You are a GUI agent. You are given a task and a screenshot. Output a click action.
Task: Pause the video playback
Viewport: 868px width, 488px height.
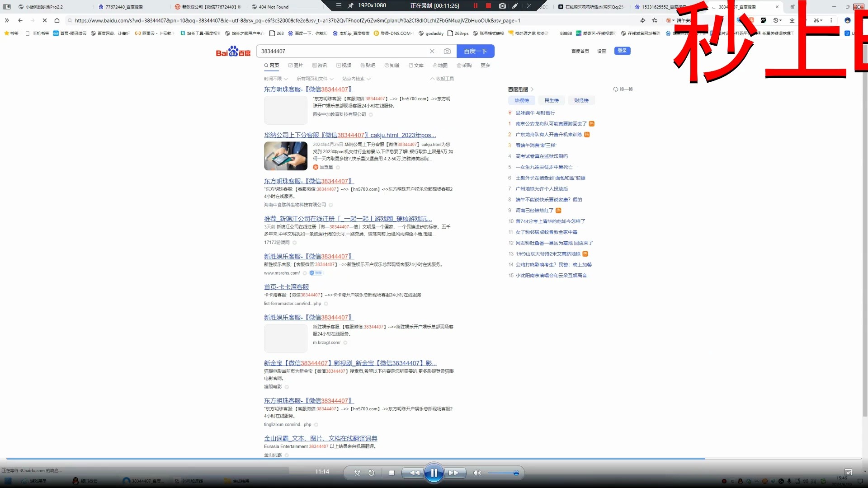pos(434,473)
